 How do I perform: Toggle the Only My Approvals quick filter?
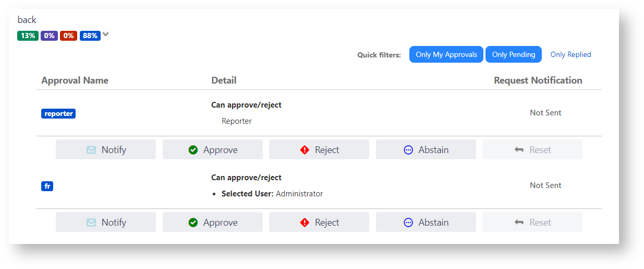click(x=446, y=54)
